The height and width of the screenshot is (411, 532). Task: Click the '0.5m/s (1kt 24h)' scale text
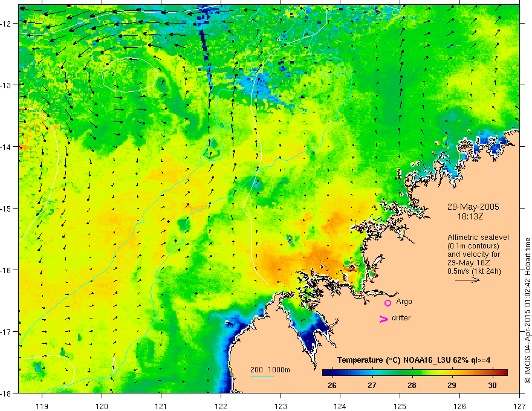[474, 271]
